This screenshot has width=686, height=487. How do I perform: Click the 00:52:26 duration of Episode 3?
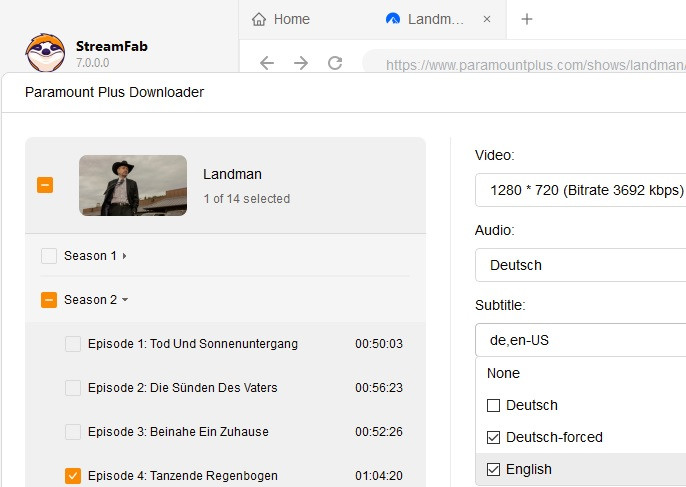pos(379,432)
